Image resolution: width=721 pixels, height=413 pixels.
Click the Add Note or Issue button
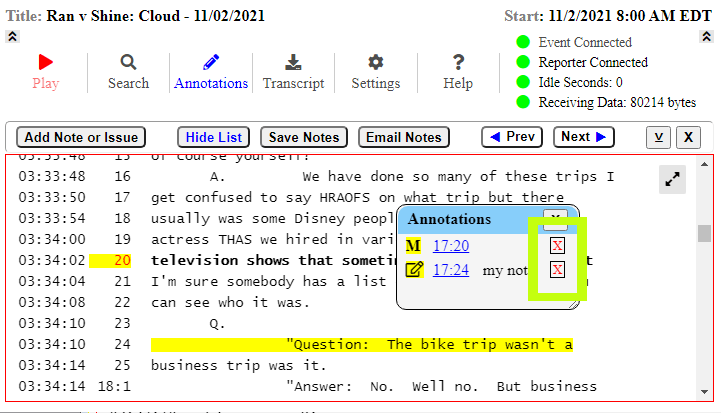pos(81,137)
